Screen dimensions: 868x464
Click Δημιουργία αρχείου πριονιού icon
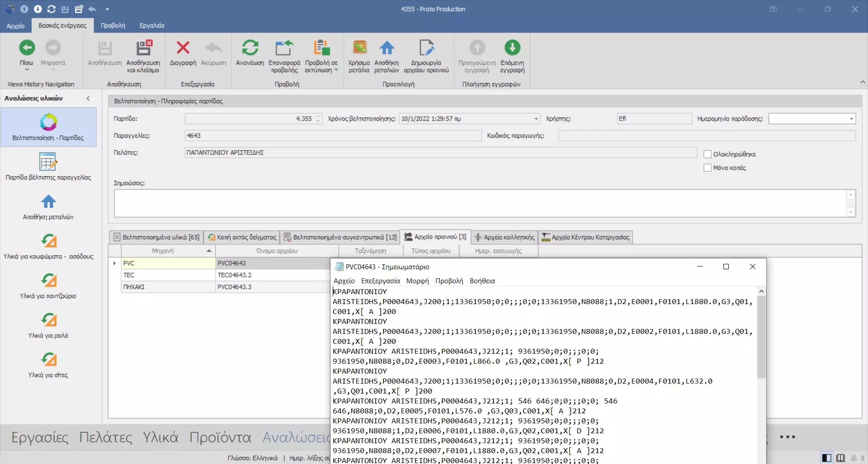426,48
